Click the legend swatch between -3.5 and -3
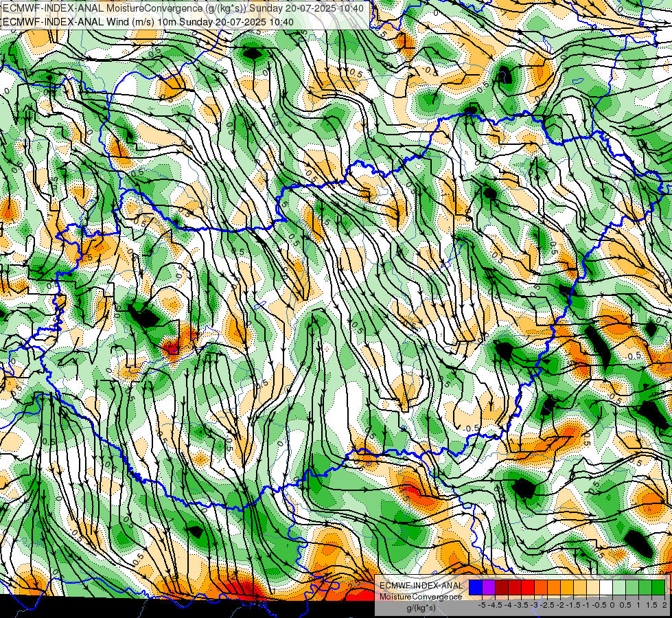The image size is (672, 618). point(528,587)
